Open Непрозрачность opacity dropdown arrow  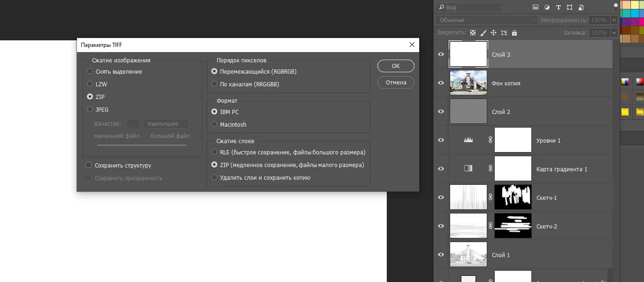[614, 20]
